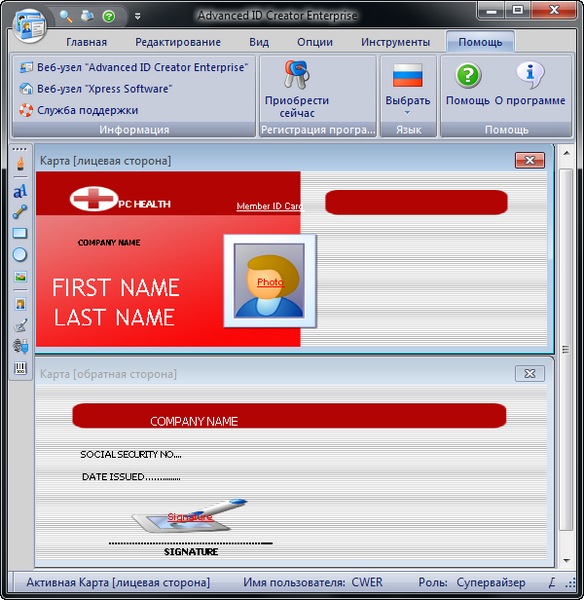Click the house icon next to Xpress Software
This screenshot has width=584, height=600.
(x=26, y=89)
